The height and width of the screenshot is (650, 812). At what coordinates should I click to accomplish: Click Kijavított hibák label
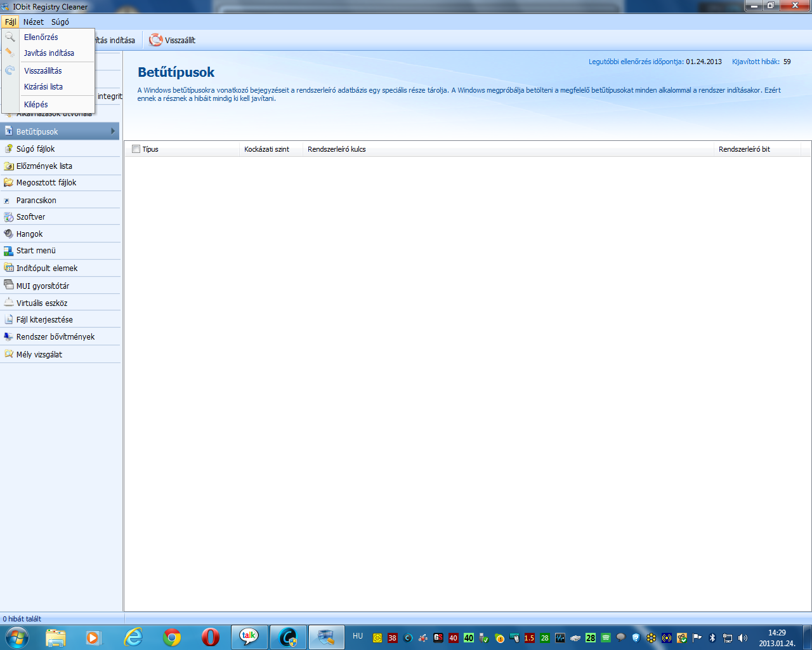756,62
